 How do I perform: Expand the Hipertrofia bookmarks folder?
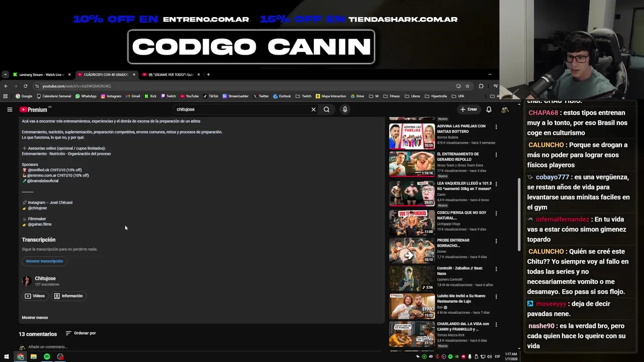pyautogui.click(x=436, y=96)
